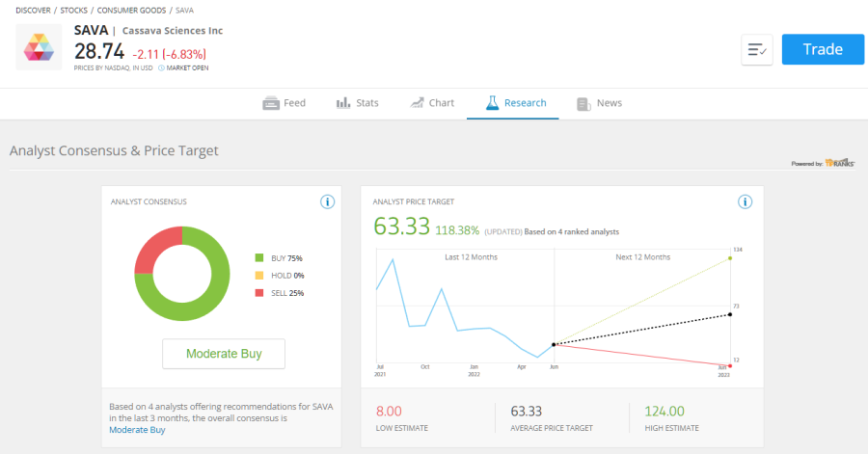Follow the blue Moderate Buy link
Image resolution: width=868 pixels, height=454 pixels.
coord(137,430)
